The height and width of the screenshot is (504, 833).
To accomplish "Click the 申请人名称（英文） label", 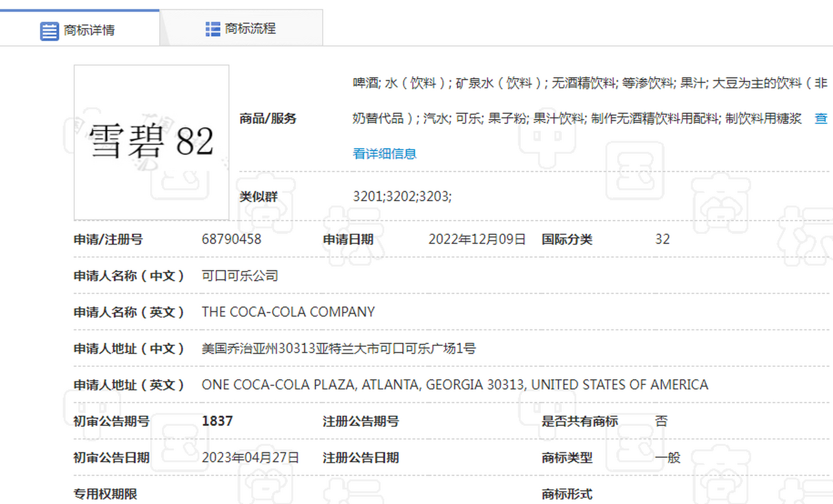I will (x=129, y=312).
